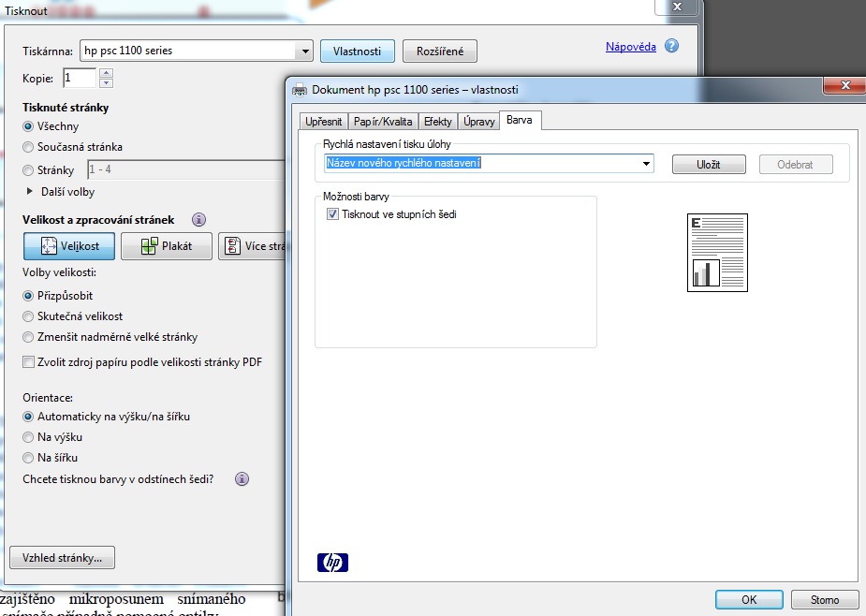
Task: Close the Tisknout print dialog
Action: (x=677, y=7)
